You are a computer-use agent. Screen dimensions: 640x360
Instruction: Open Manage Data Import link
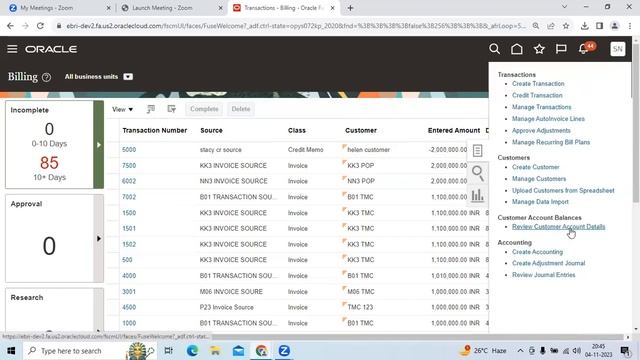pos(540,202)
